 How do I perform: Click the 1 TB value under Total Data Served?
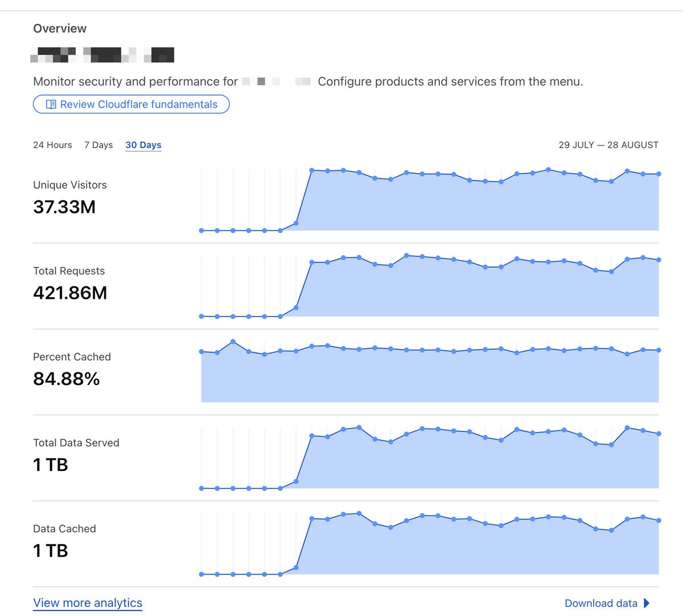pyautogui.click(x=51, y=465)
